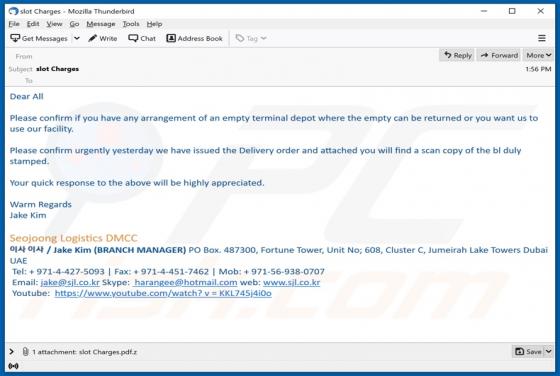Click the subject text slot Charges
560x376 pixels.
coord(58,69)
